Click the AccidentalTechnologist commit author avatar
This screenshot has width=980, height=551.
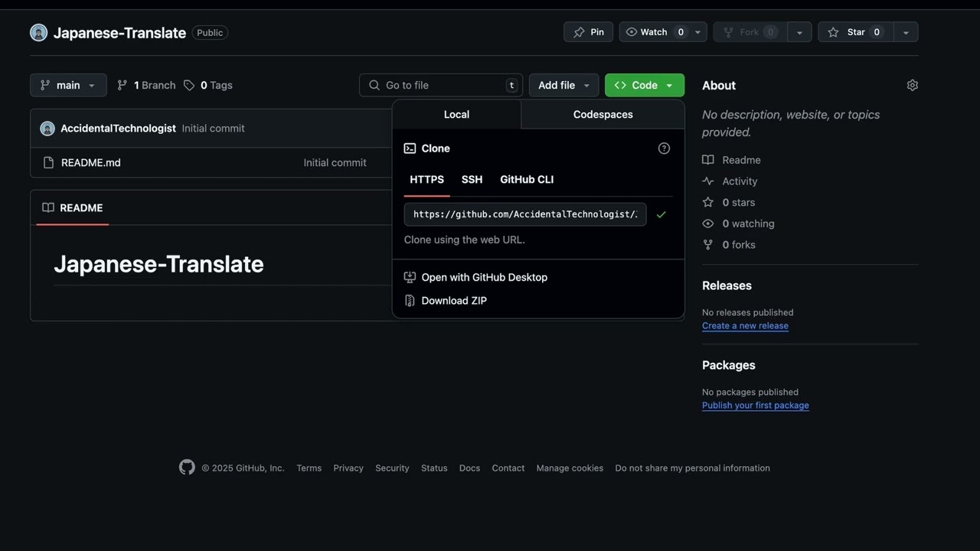pos(47,128)
